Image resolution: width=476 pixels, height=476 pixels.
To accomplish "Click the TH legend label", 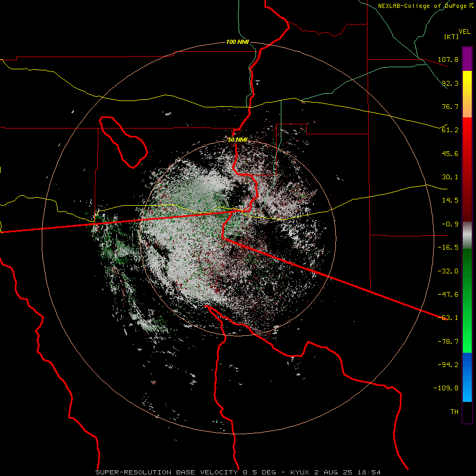I will (x=454, y=412).
